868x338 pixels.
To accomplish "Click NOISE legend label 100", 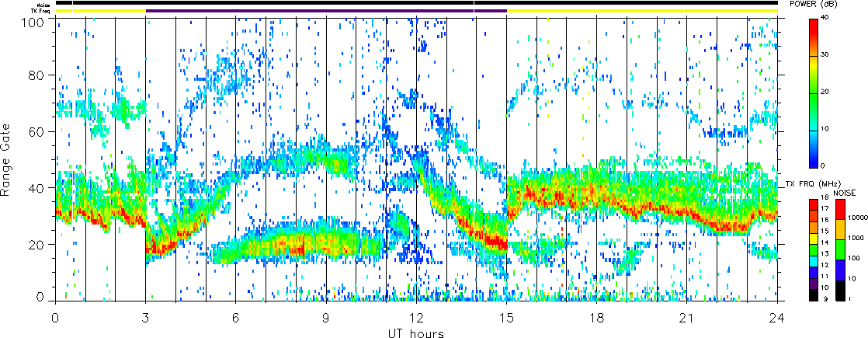I will point(854,258).
